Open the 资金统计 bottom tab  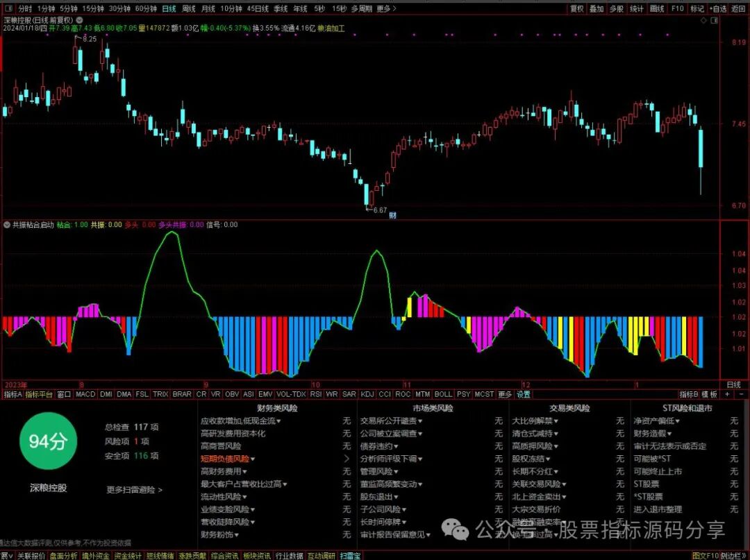pos(128,556)
